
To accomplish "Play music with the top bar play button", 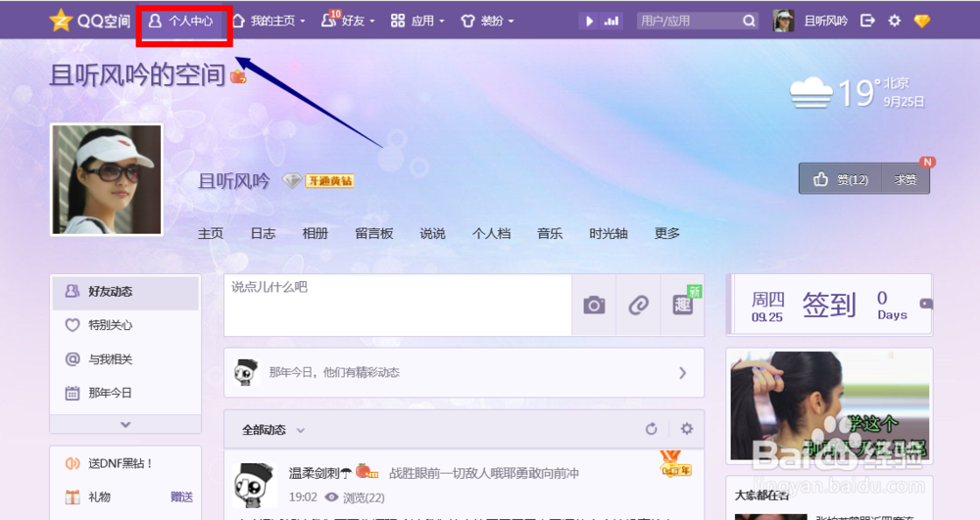I will (x=589, y=22).
